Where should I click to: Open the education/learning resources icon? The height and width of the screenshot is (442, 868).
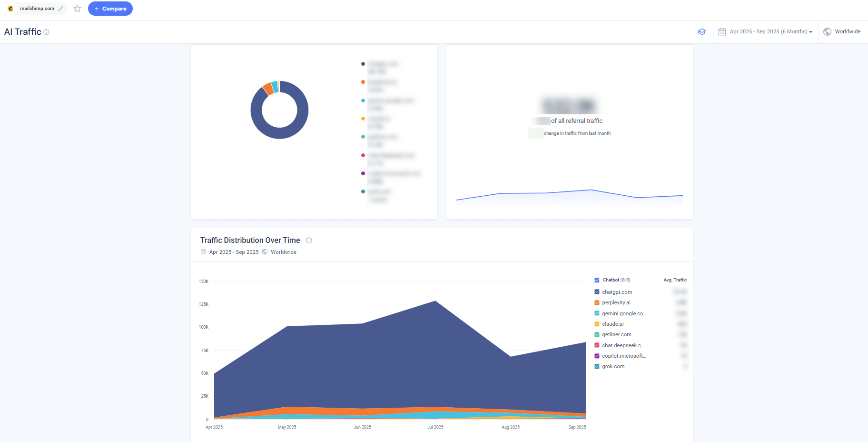click(702, 31)
